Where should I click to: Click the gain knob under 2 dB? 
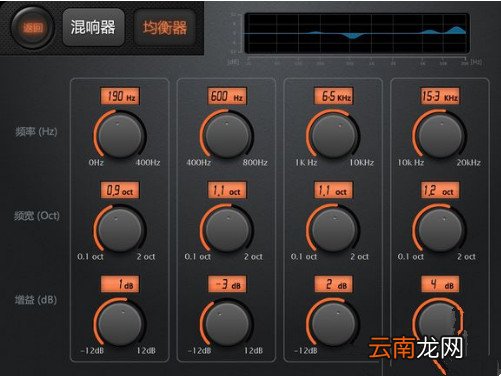(333, 324)
